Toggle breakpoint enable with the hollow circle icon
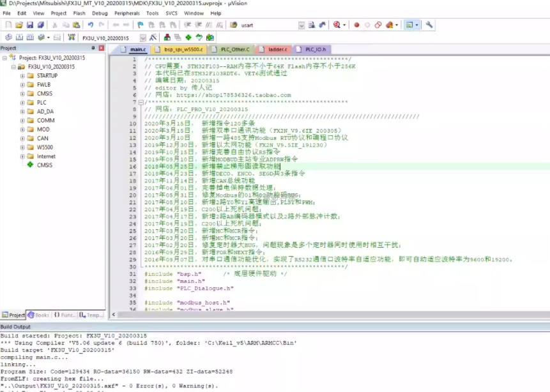Viewport: 550px width, 392px height. 367,24
